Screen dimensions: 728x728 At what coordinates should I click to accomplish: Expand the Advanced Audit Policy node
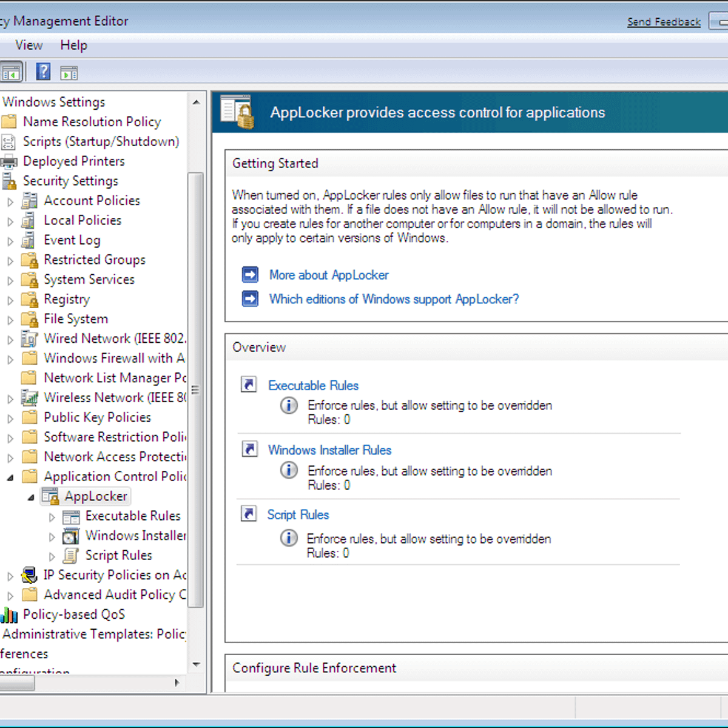[x=10, y=596]
